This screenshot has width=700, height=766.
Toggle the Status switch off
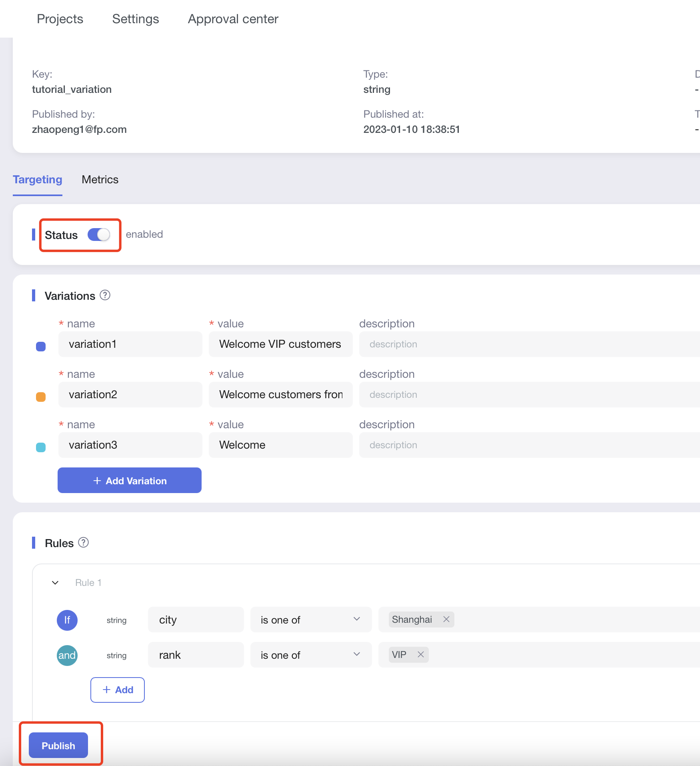click(99, 235)
